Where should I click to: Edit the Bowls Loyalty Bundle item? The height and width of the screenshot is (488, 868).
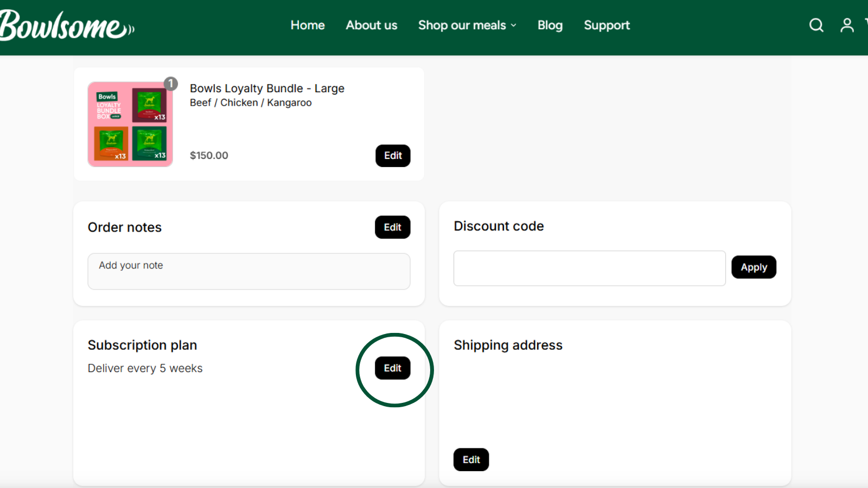pyautogui.click(x=393, y=156)
